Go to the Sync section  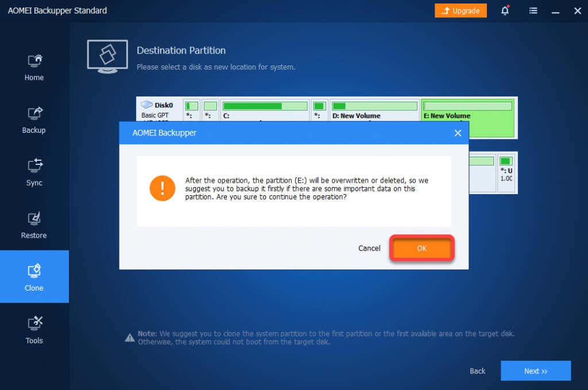tap(34, 172)
